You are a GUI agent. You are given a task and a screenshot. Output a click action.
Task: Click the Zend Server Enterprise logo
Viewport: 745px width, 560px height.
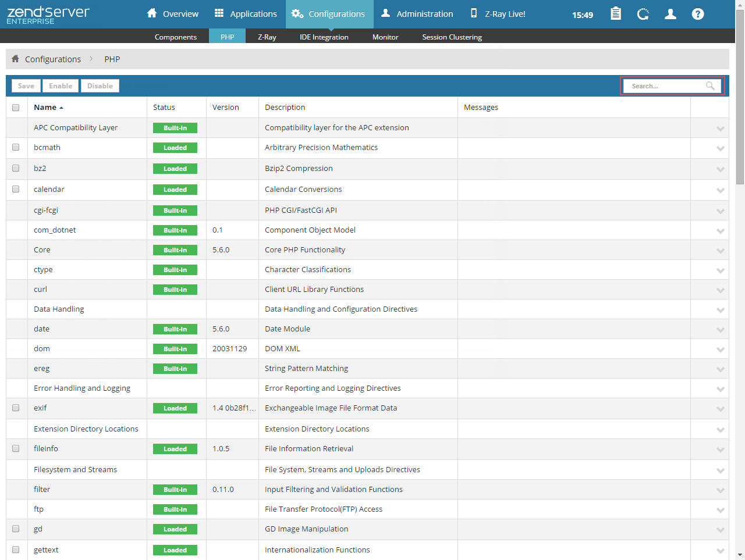pos(48,15)
